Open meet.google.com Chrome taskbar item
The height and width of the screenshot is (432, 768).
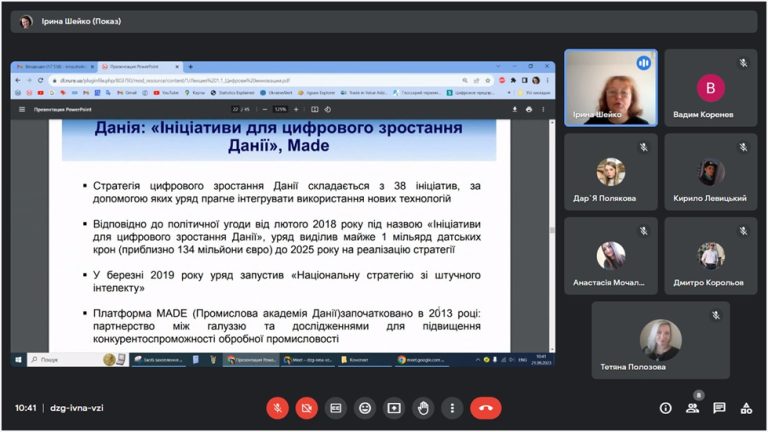point(422,360)
